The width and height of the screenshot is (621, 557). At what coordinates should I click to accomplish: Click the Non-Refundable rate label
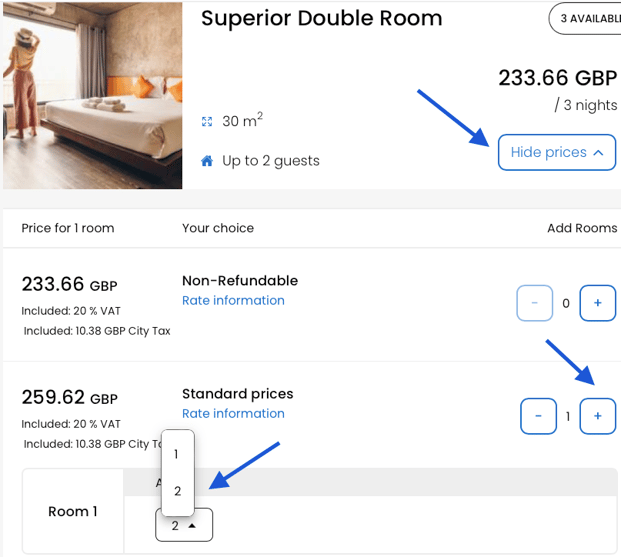coord(240,280)
